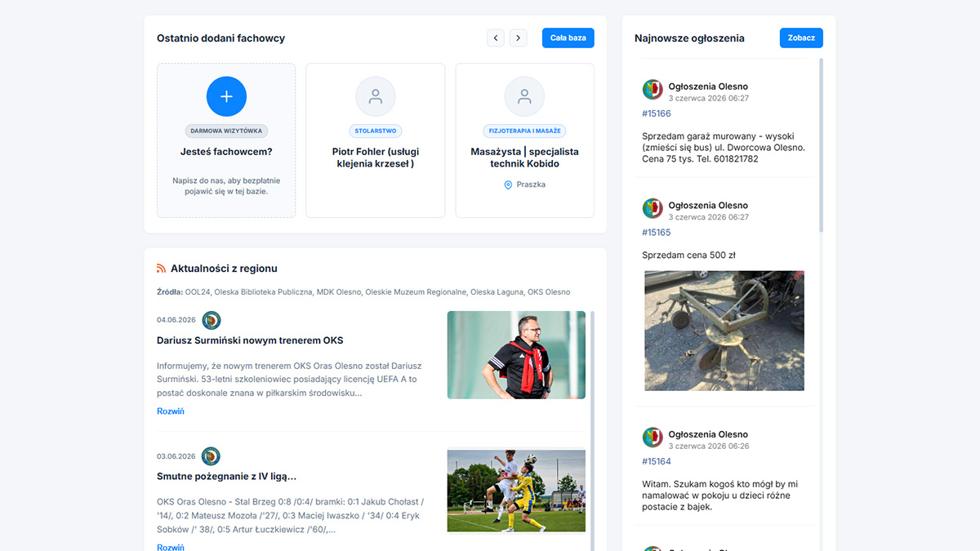Click the date text 04.06.2026
The width and height of the screenshot is (980, 551).
(x=176, y=320)
